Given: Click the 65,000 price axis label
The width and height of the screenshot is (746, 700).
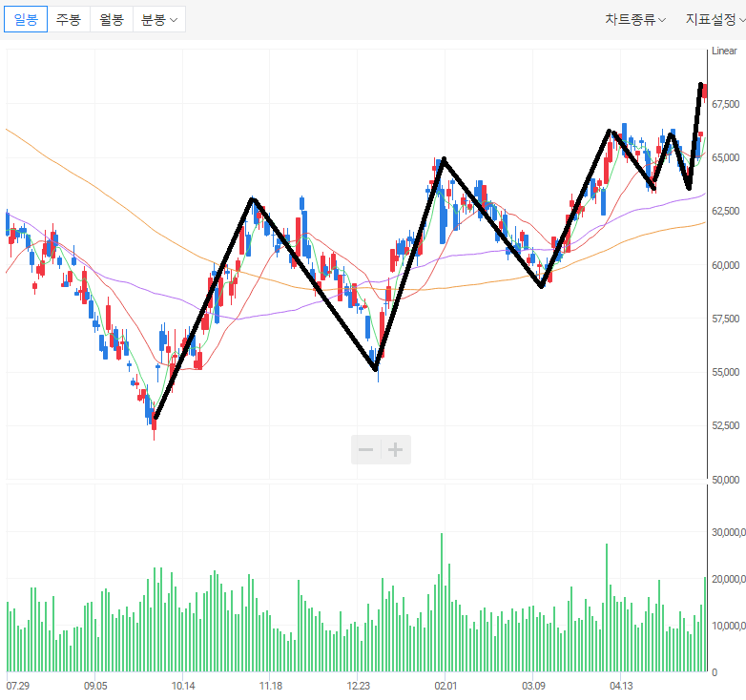Looking at the screenshot, I should click(726, 157).
